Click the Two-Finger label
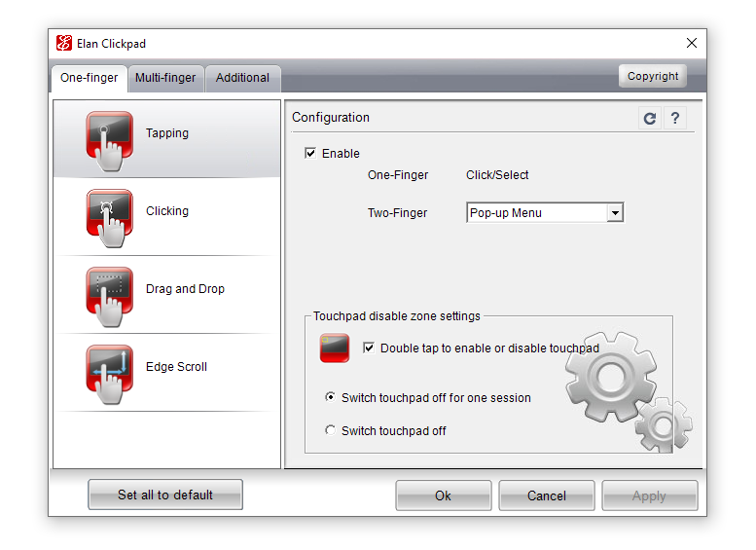This screenshot has width=756, height=550. [397, 213]
